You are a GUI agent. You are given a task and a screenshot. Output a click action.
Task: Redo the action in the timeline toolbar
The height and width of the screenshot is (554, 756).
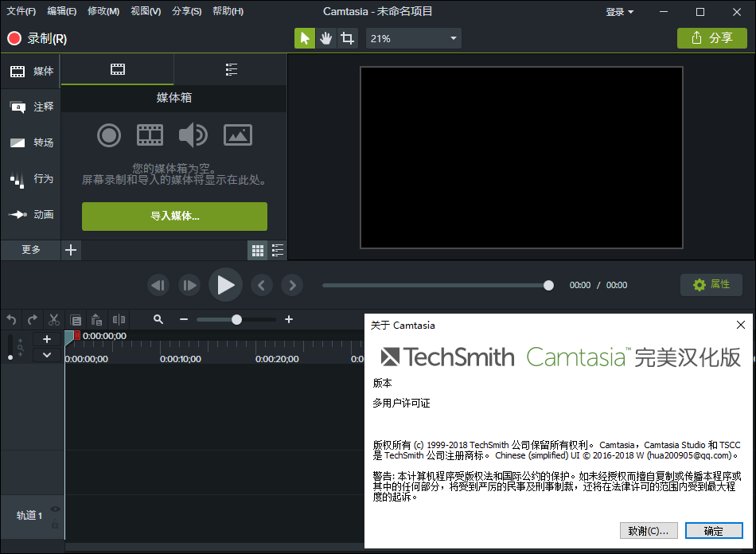[33, 320]
